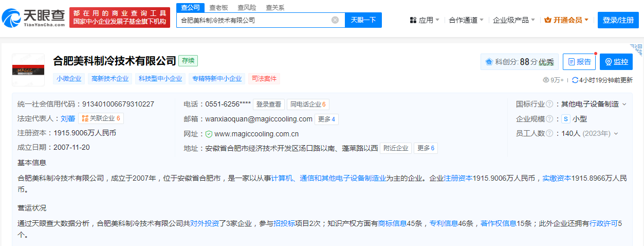Switch to the 查老板 search tab
644x246 pixels.
pos(219,7)
